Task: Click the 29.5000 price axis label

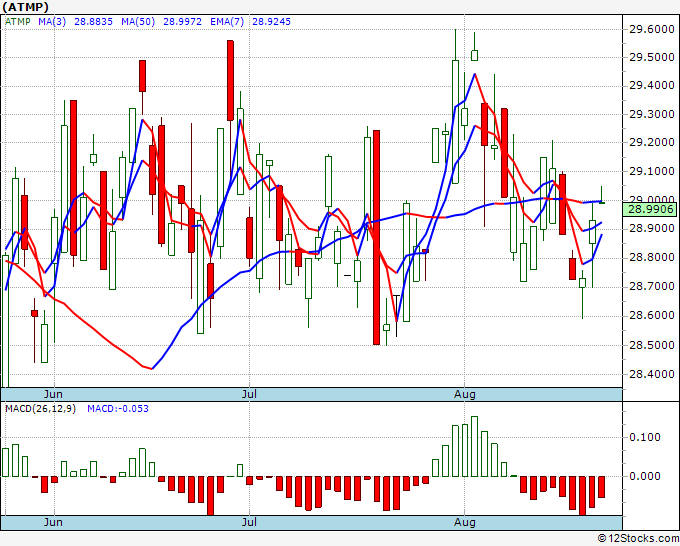Action: 651,57
